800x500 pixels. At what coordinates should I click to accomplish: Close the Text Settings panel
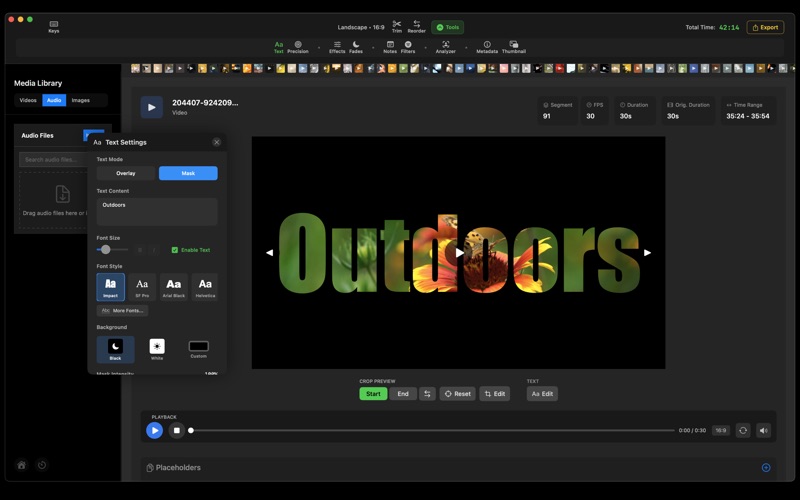(217, 142)
